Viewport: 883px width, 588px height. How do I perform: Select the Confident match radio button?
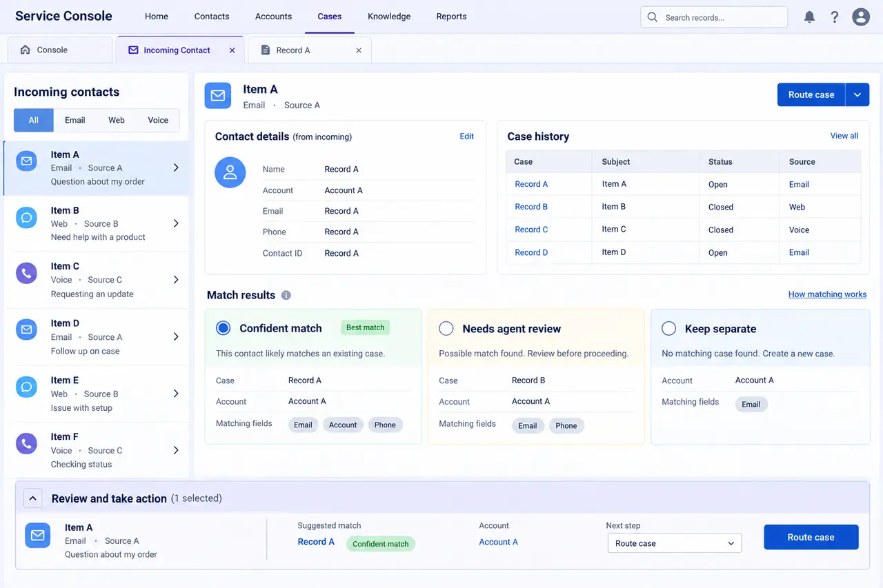click(223, 328)
